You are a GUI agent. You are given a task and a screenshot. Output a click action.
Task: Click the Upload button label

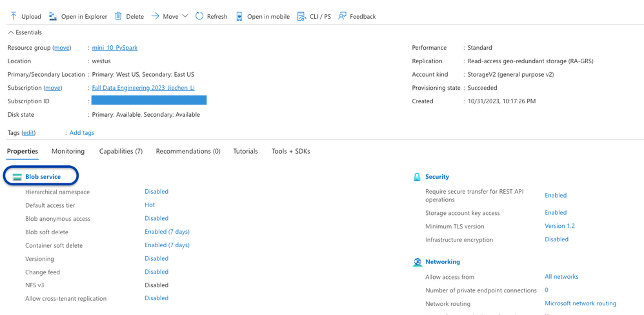tap(31, 16)
